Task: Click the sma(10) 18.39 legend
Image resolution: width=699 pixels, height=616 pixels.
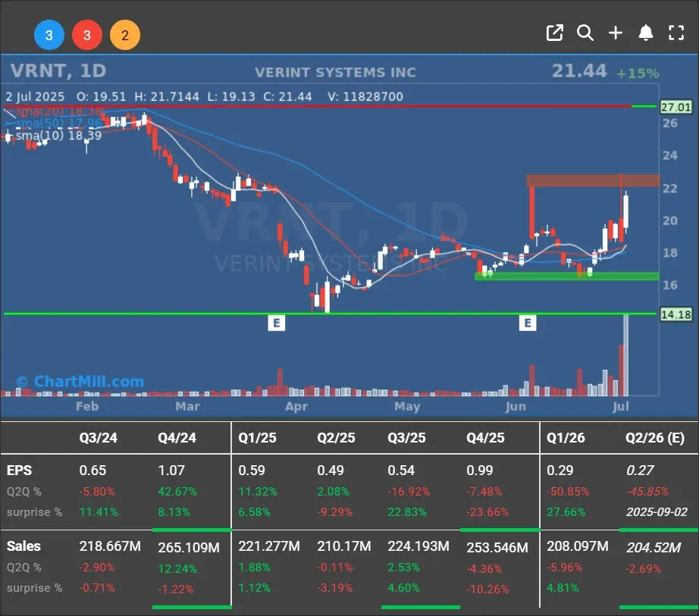Action: [59, 135]
